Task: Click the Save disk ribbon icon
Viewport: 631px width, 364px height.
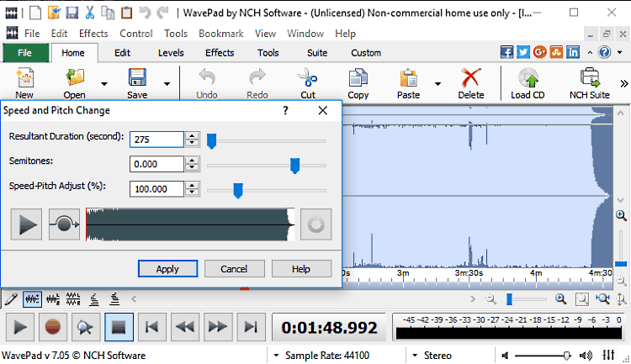Action: click(x=137, y=78)
